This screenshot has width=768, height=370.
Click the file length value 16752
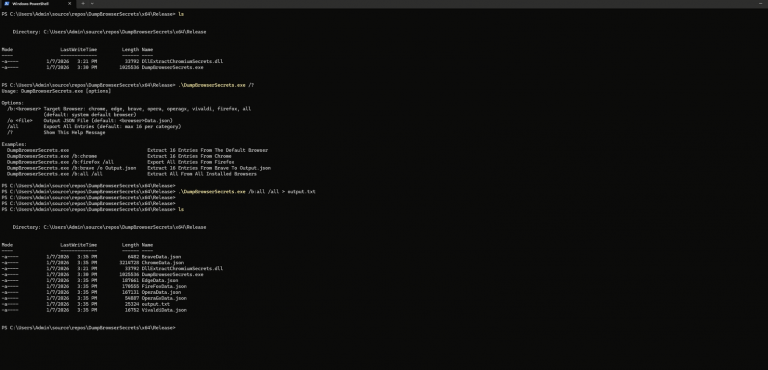(x=132, y=310)
